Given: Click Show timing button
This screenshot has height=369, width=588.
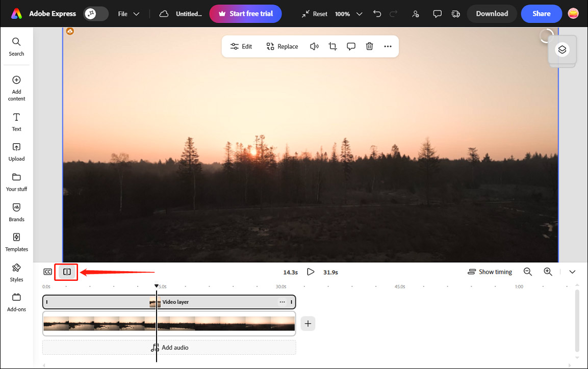Looking at the screenshot, I should click(x=490, y=272).
